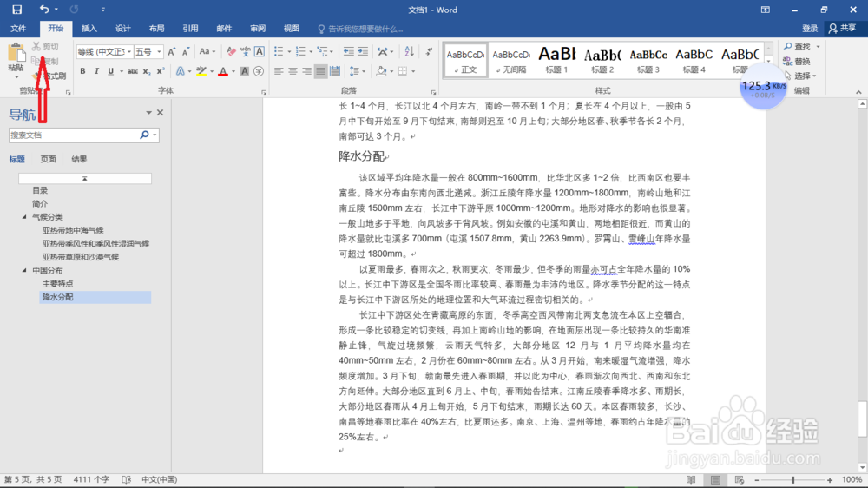Toggle Strikethrough (abc) formatting

tap(132, 71)
